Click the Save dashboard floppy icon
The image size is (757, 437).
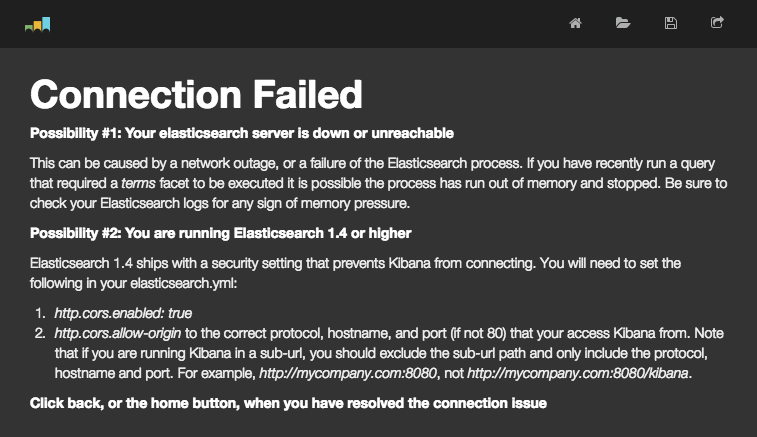670,23
